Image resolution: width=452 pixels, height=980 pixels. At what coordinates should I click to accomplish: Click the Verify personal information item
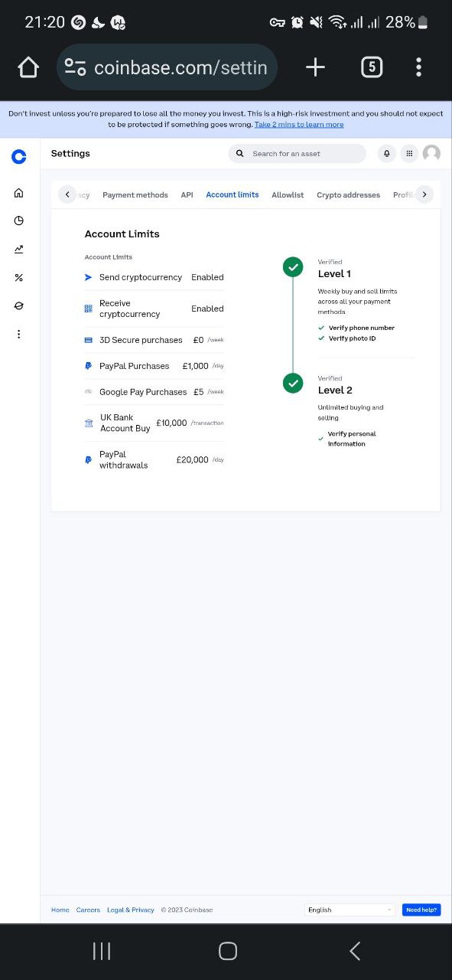pyautogui.click(x=347, y=439)
